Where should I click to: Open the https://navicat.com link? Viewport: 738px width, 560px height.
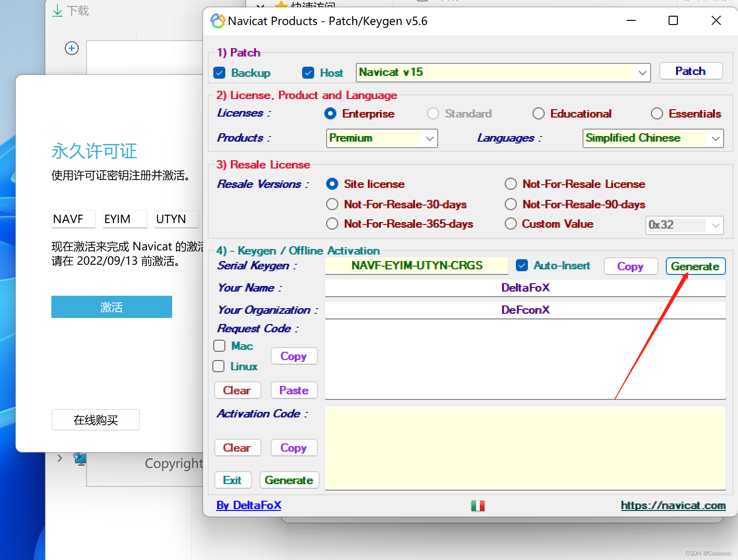coord(673,505)
